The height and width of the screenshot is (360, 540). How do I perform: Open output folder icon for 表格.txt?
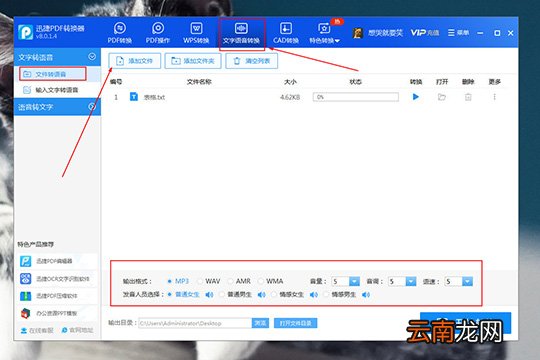point(442,97)
